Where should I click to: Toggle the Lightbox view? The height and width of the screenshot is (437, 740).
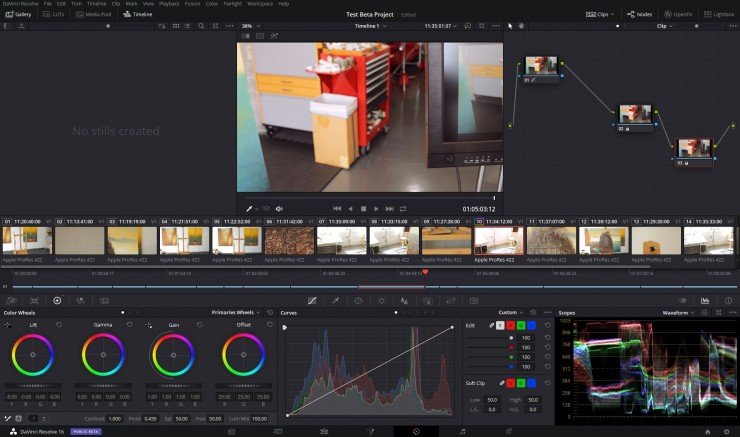tap(717, 15)
